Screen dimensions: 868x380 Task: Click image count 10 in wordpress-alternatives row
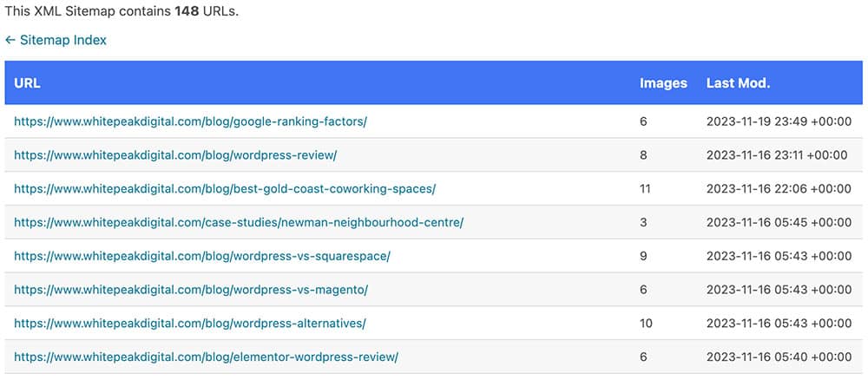tap(646, 324)
